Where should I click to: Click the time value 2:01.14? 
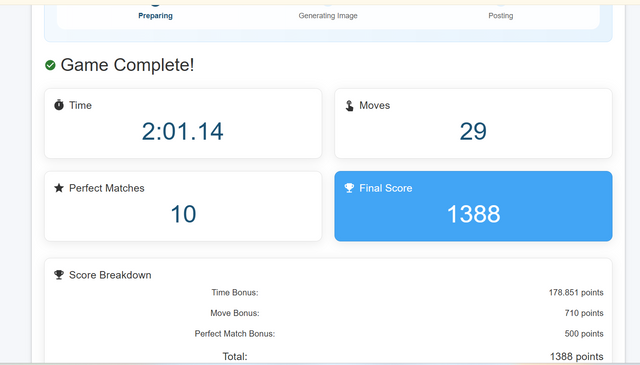pos(183,131)
